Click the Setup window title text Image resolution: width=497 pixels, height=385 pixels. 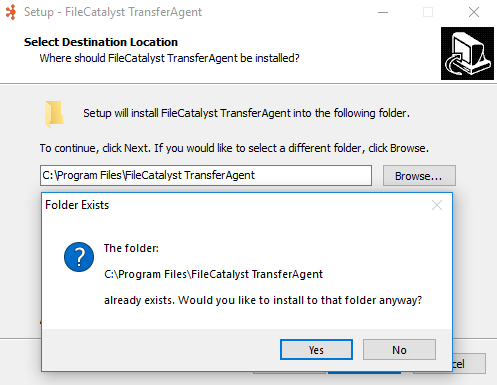[113, 12]
